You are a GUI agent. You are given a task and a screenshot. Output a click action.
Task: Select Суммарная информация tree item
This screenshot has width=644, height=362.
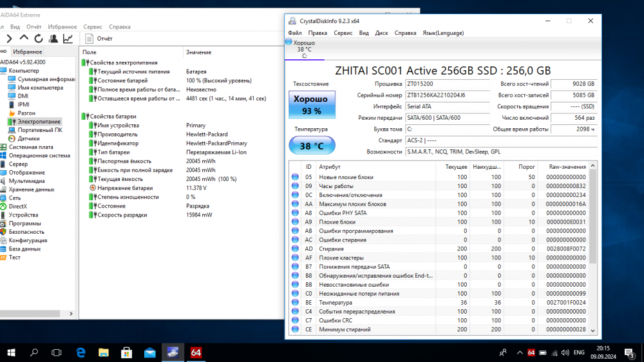coord(46,79)
